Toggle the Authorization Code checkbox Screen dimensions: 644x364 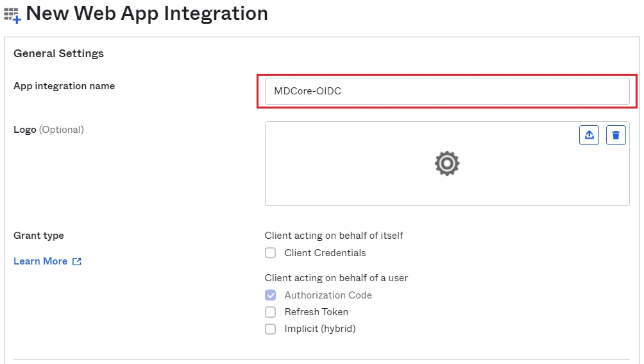pos(270,295)
